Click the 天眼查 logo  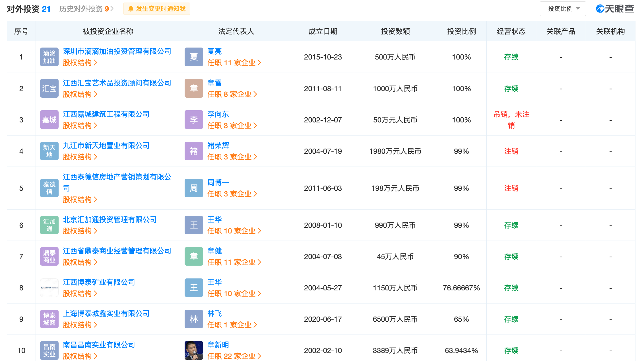click(x=615, y=9)
